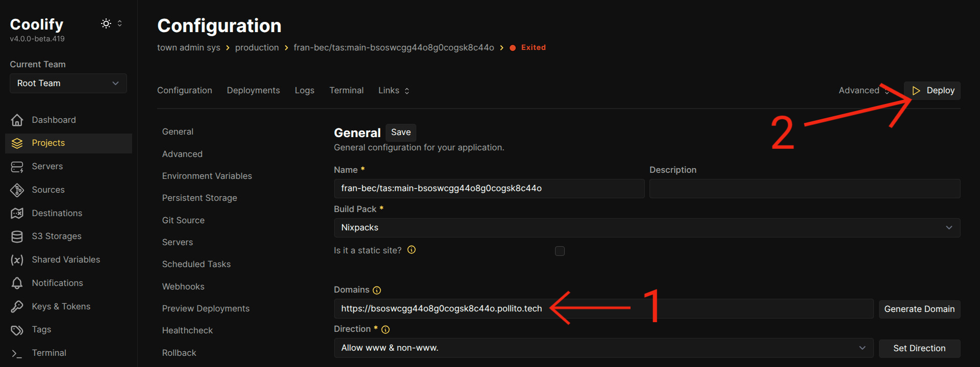This screenshot has width=980, height=367.
Task: Open the Advanced dropdown near Deploy
Action: [864, 90]
